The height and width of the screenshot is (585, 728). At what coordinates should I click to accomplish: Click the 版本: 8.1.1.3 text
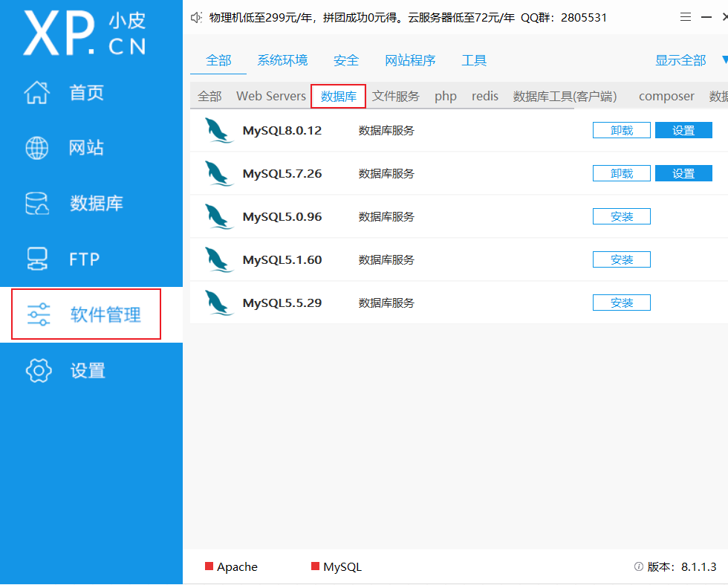pos(682,567)
